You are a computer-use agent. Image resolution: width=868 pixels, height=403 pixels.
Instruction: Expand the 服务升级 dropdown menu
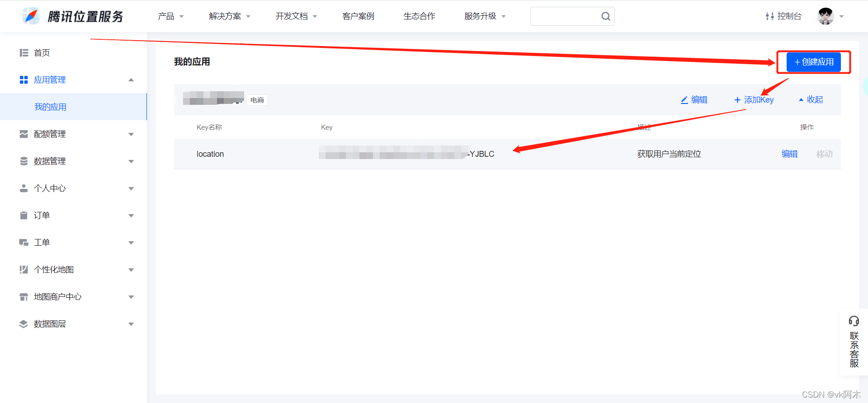(485, 16)
